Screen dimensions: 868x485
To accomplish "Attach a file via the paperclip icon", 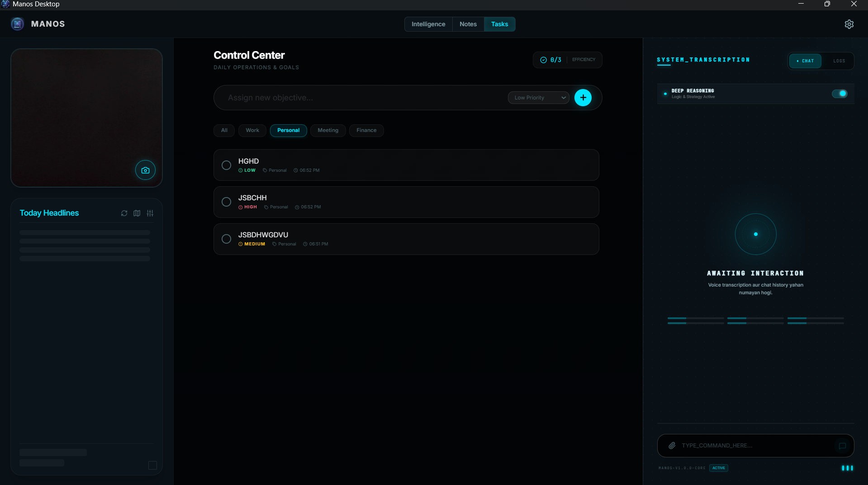I will tap(672, 445).
